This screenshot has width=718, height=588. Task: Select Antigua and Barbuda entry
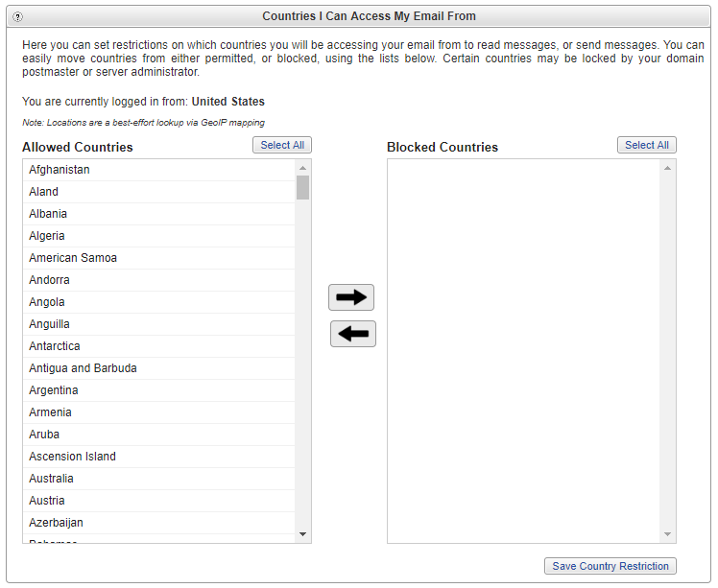tap(159, 368)
